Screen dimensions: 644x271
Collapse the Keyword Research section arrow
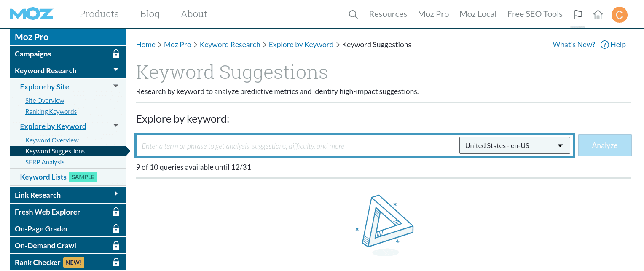pyautogui.click(x=116, y=70)
